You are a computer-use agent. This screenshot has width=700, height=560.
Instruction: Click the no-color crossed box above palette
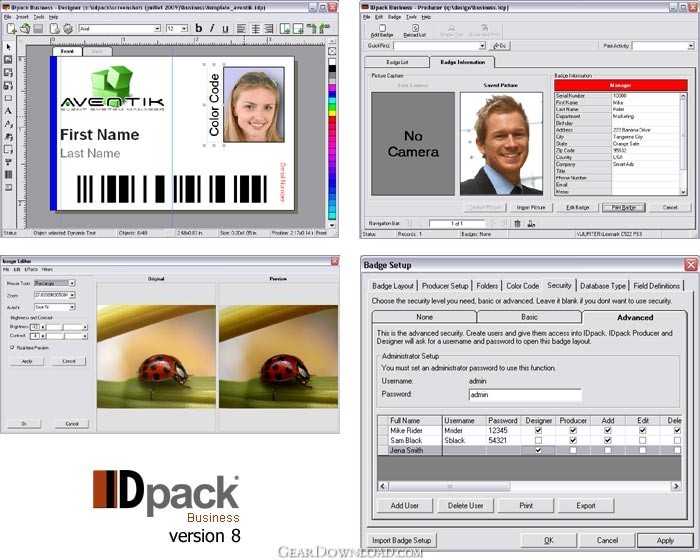332,51
